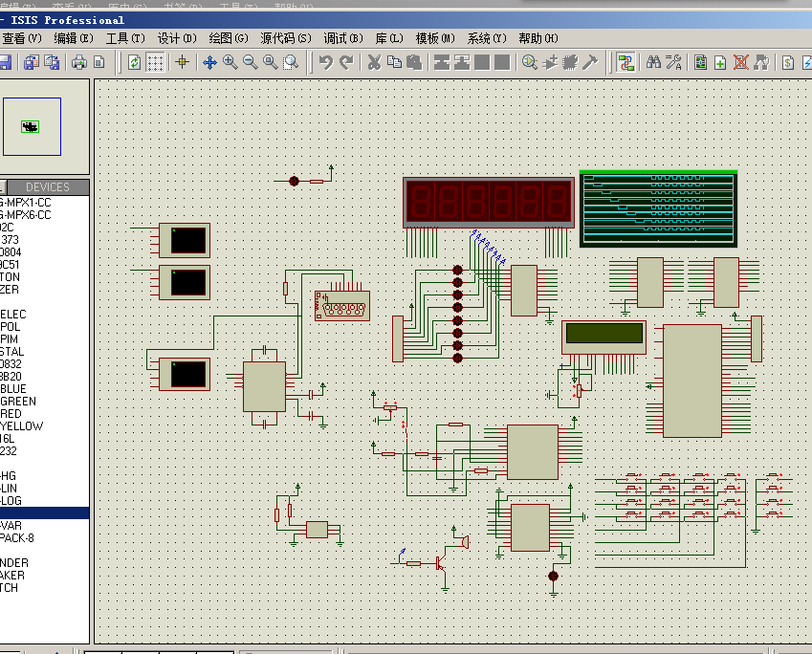Select the six-digit seven-segment display
Screen dimensions: 812x654
coord(489,202)
